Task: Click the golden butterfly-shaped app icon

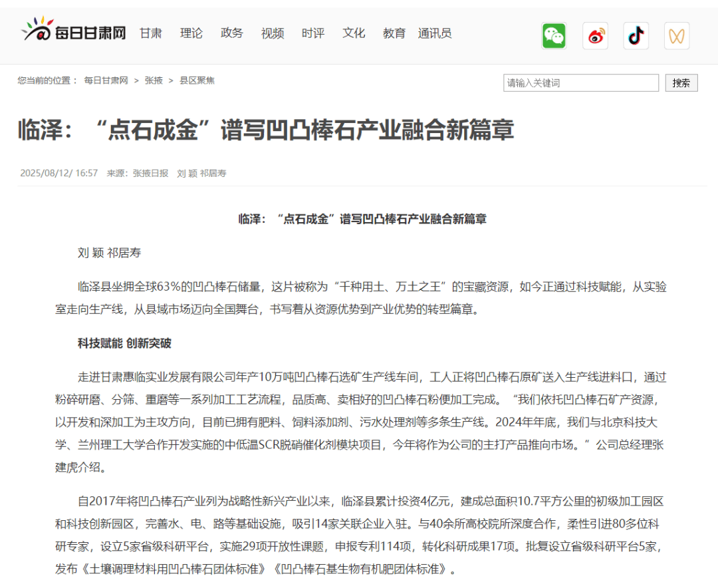Action: [x=677, y=35]
